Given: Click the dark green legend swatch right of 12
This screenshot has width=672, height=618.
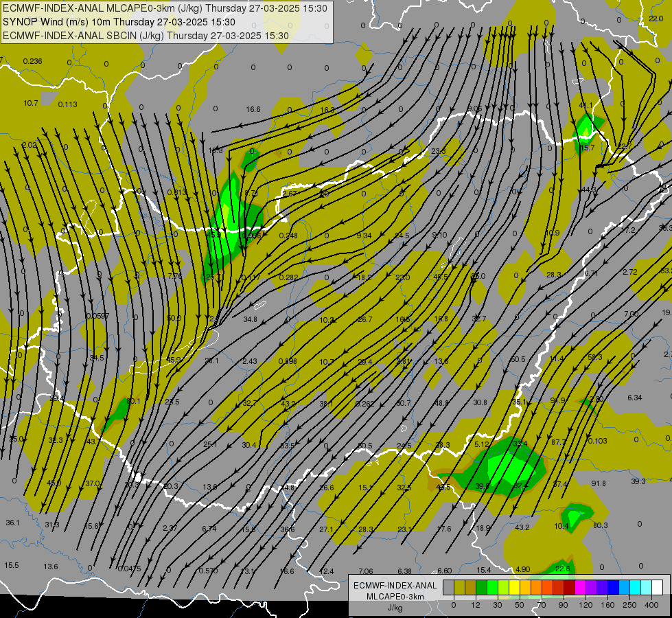Looking at the screenshot, I should (481, 587).
